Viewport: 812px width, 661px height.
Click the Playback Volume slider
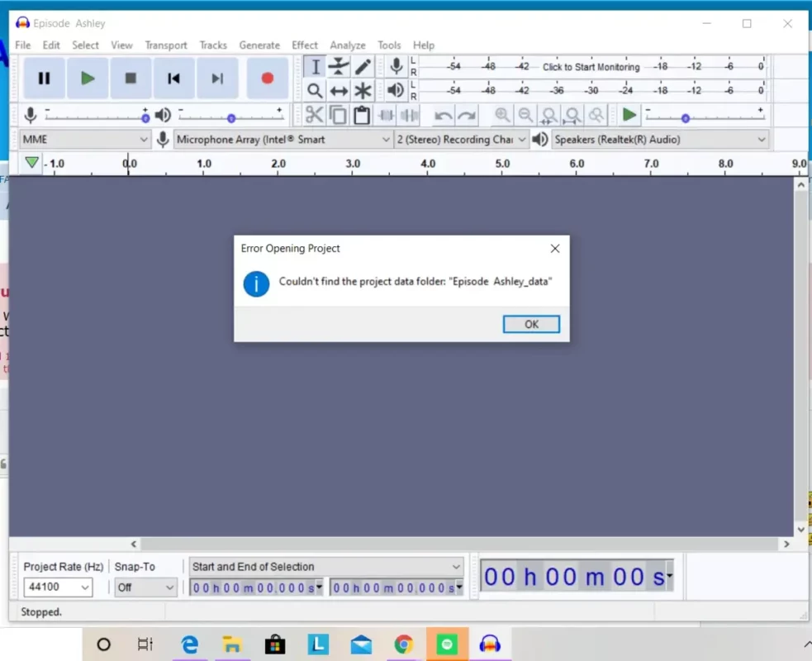point(231,117)
